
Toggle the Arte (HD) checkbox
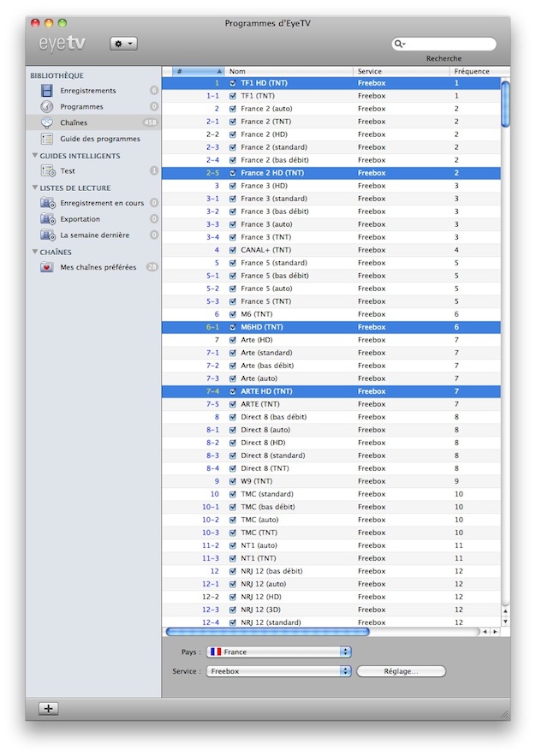pyautogui.click(x=233, y=340)
